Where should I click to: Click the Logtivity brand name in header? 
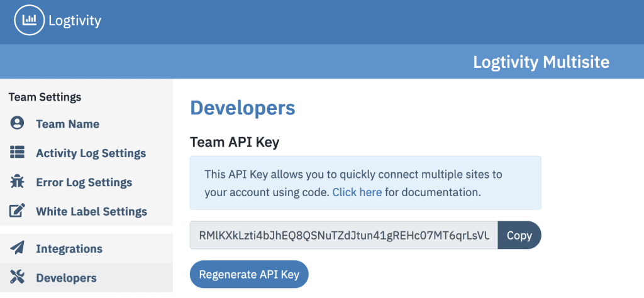coord(74,21)
